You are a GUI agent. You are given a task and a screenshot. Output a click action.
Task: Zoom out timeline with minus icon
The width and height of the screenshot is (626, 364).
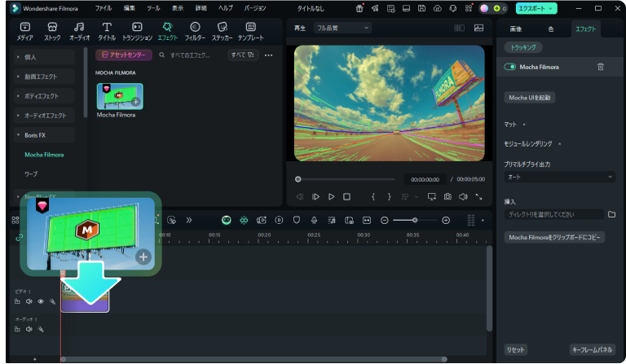click(x=384, y=220)
